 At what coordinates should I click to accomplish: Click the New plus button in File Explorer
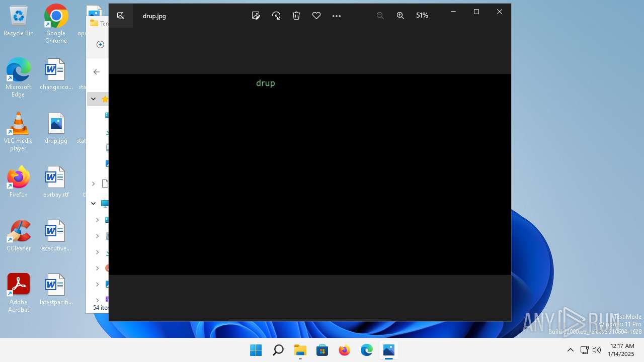click(x=100, y=44)
